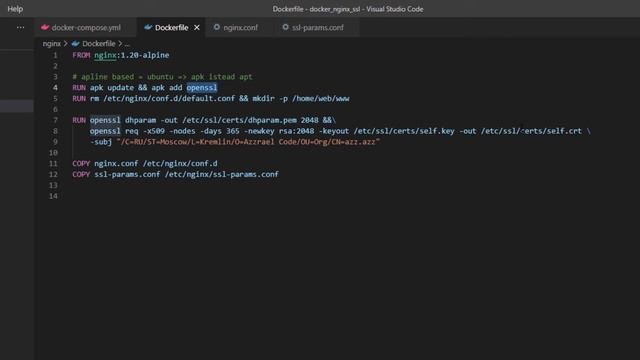This screenshot has height=360, width=640.
Task: Click 'nginx' image link on line 1
Action: tap(105, 55)
